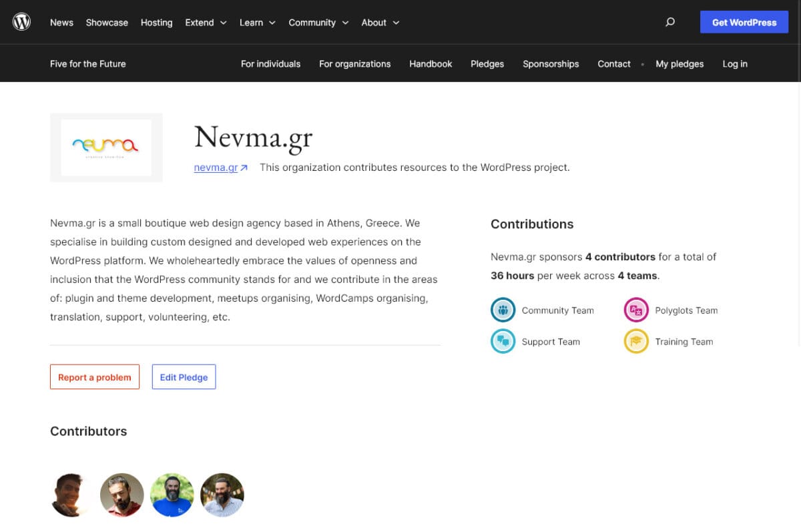This screenshot has height=532, width=801.
Task: Click the Log in link
Action: (735, 64)
